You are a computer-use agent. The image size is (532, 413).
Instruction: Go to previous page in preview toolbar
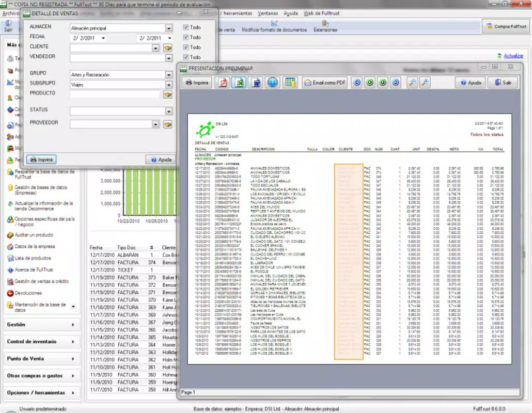370,83
